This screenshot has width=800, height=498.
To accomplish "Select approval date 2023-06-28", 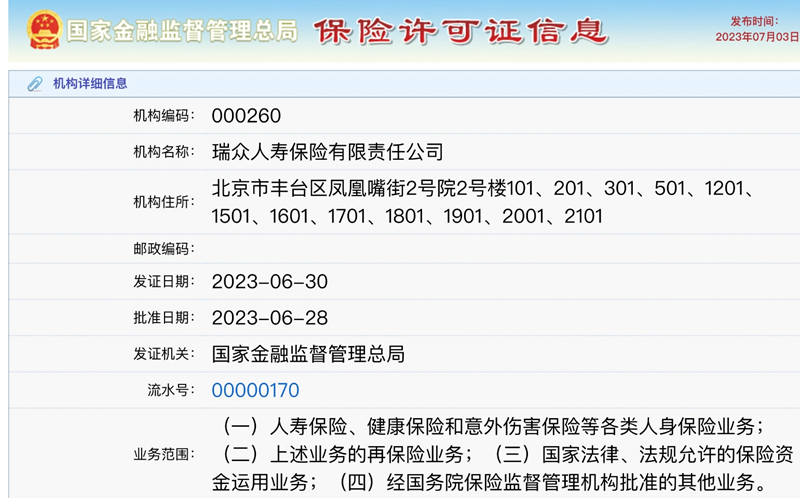I will [x=270, y=318].
